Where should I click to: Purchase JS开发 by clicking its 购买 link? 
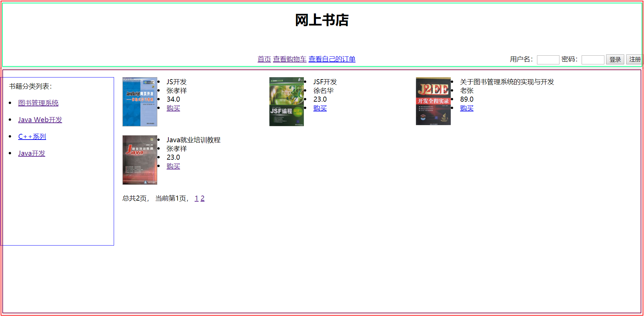[173, 108]
